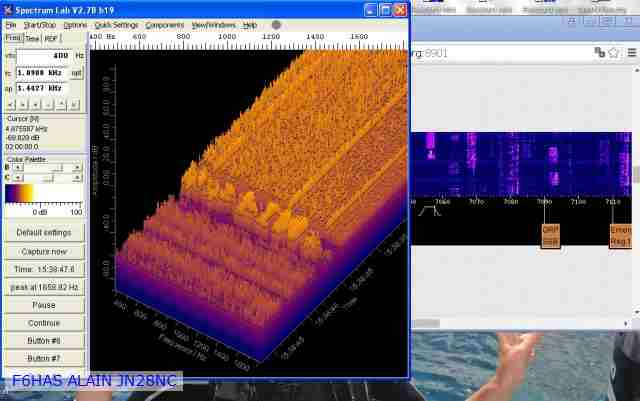Click the QRP SSB band label
Viewport: 640px width, 401px height.
550,236
